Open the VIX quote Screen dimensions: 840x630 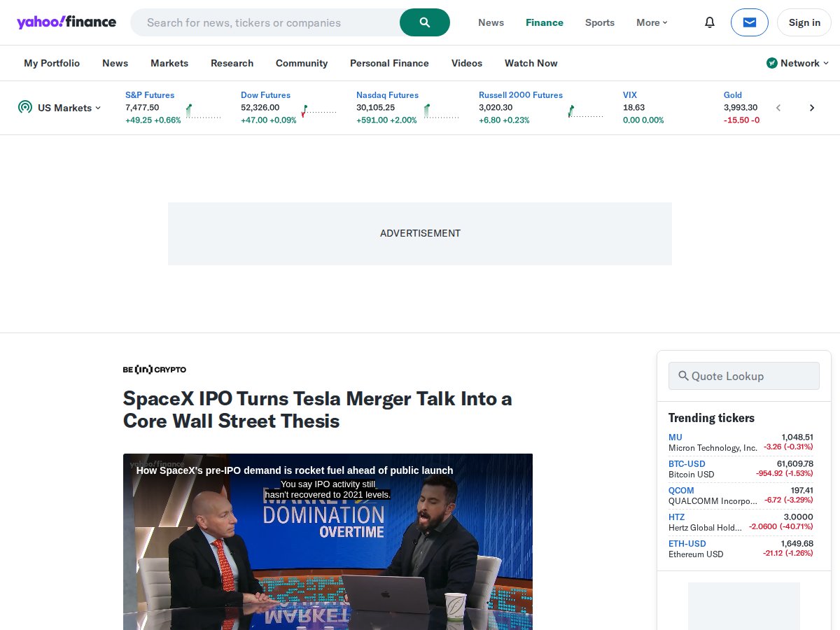point(630,95)
